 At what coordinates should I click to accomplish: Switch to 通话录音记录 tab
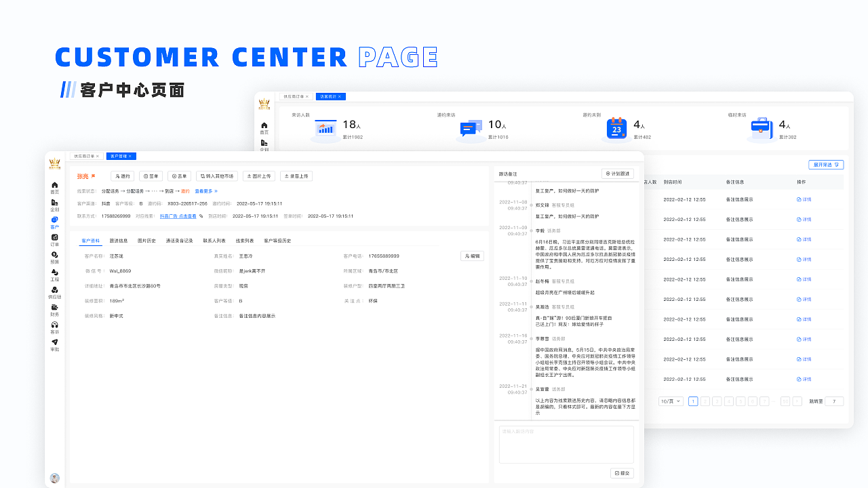click(179, 241)
